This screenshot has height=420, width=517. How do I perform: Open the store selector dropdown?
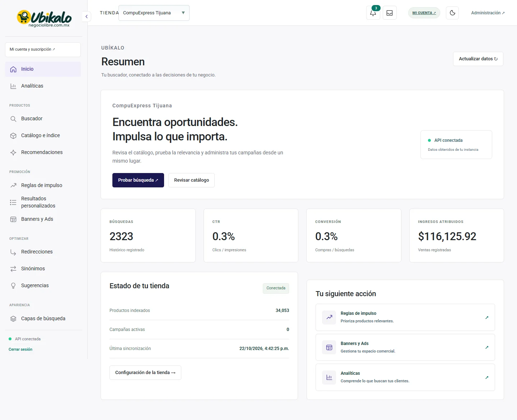(154, 13)
